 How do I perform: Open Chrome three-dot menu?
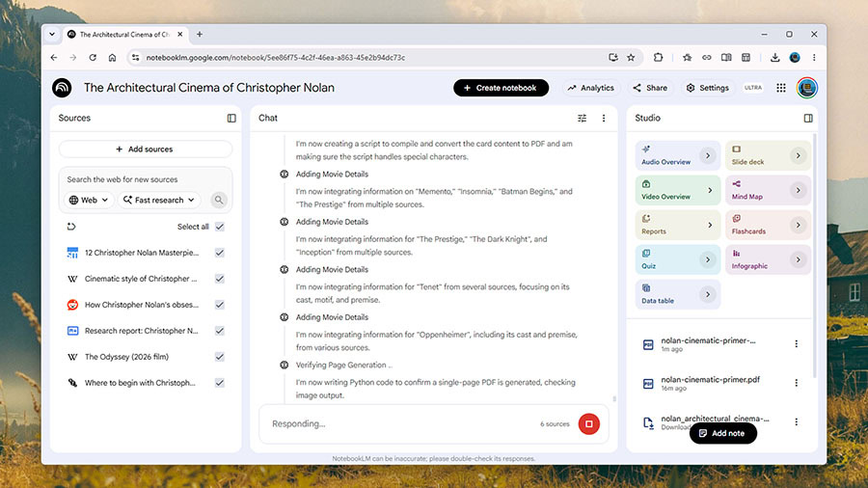click(x=814, y=58)
